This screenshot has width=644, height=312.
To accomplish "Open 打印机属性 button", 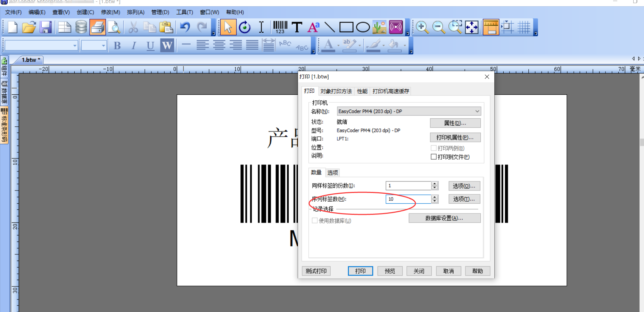I will tap(455, 137).
